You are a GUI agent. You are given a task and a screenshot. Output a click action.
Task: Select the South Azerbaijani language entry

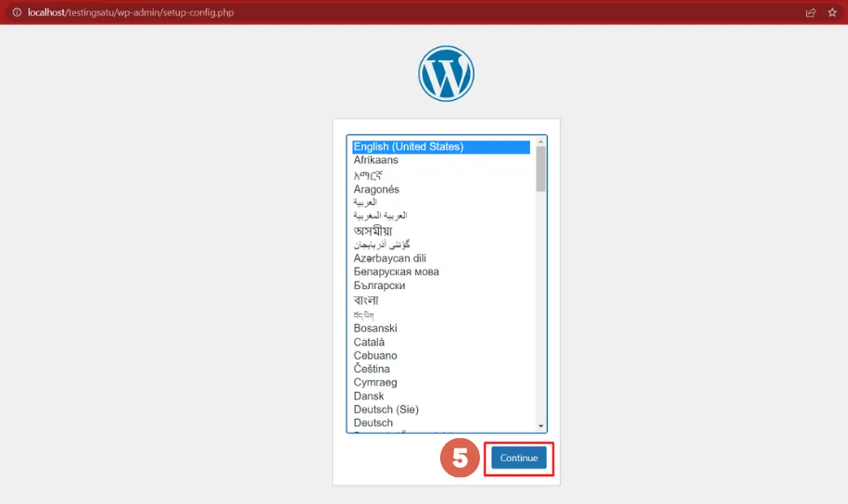[x=441, y=245]
